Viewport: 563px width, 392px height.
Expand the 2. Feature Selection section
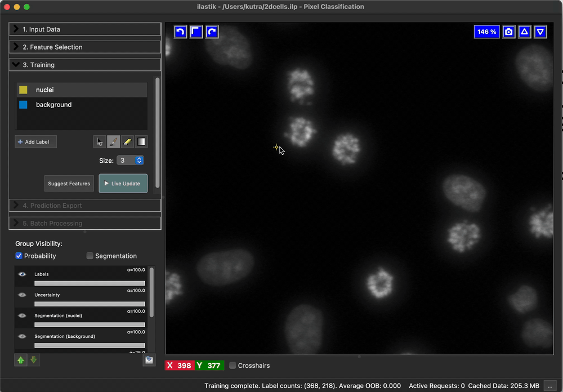pos(85,47)
